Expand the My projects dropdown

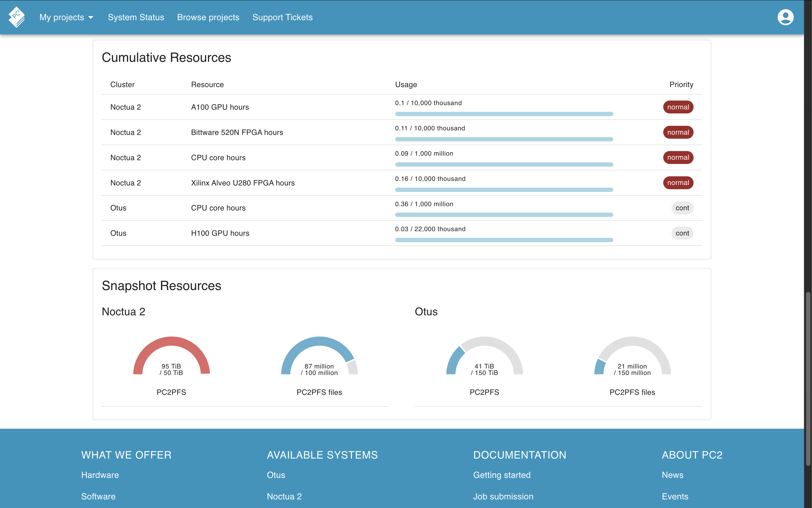(66, 17)
